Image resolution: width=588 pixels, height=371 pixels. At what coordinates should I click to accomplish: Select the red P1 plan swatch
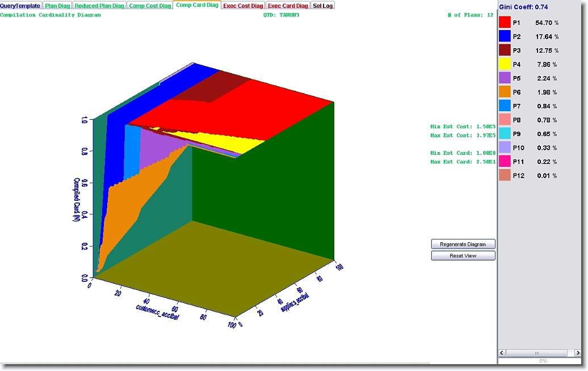coord(505,23)
